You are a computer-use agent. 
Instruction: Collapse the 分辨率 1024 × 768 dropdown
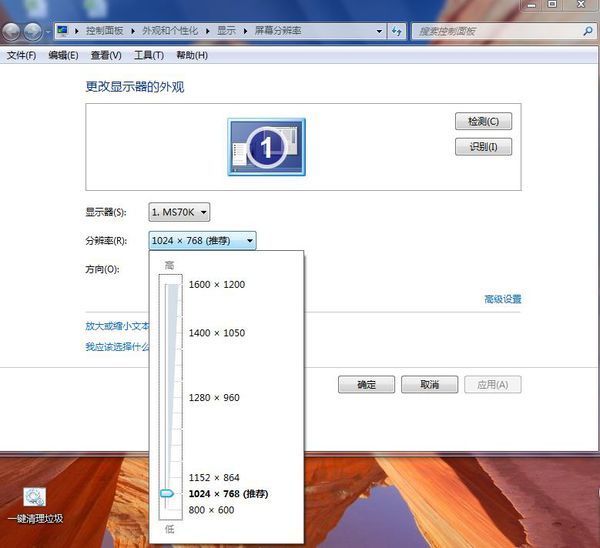202,241
